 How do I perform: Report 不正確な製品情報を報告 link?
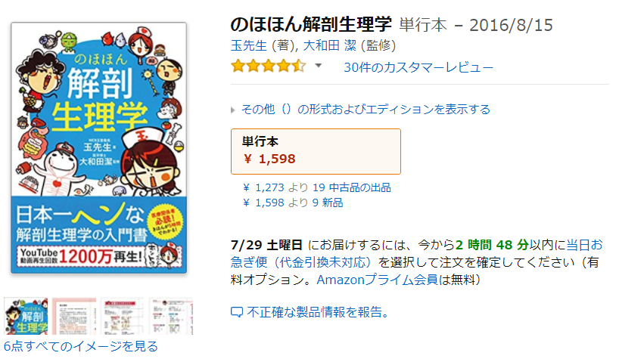[318, 312]
